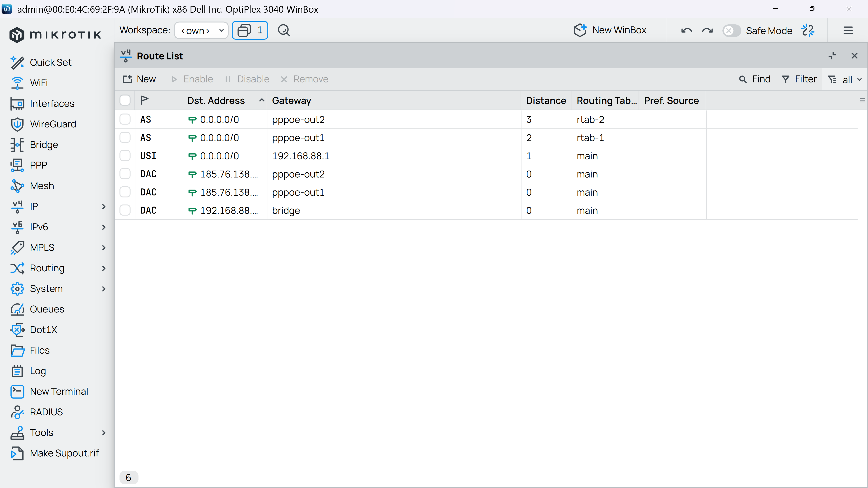The height and width of the screenshot is (488, 868).
Task: Click the rtab-1 routing table cell
Action: click(x=605, y=137)
